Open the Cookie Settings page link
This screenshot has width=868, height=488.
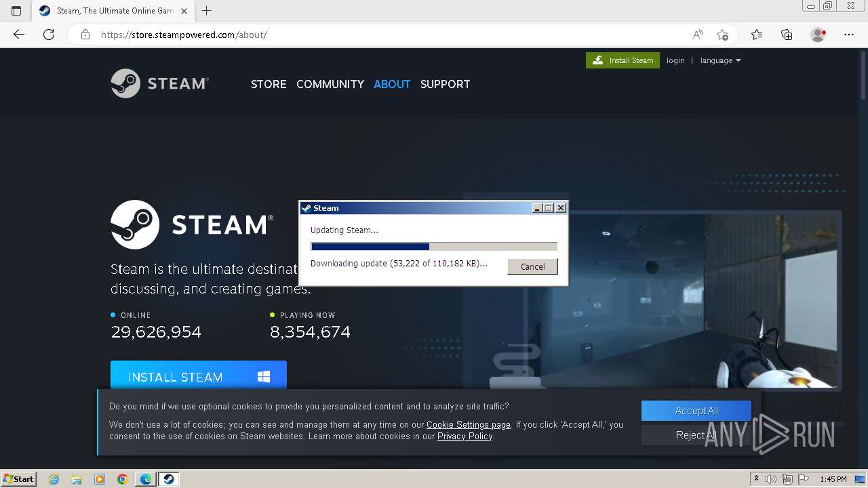pos(469,425)
